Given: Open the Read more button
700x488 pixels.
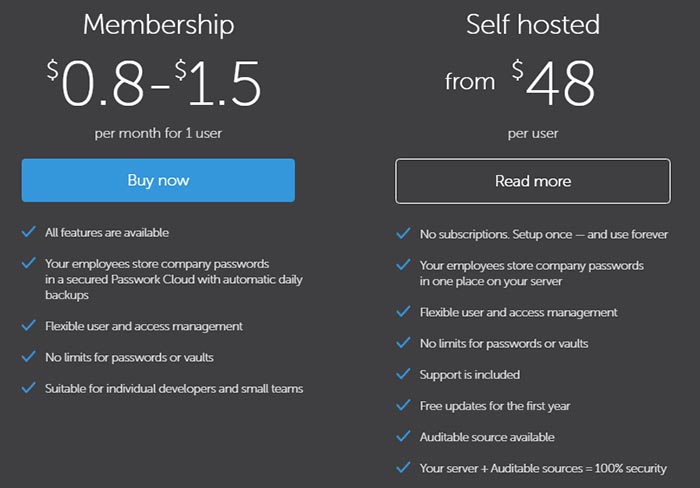Looking at the screenshot, I should coord(533,181).
